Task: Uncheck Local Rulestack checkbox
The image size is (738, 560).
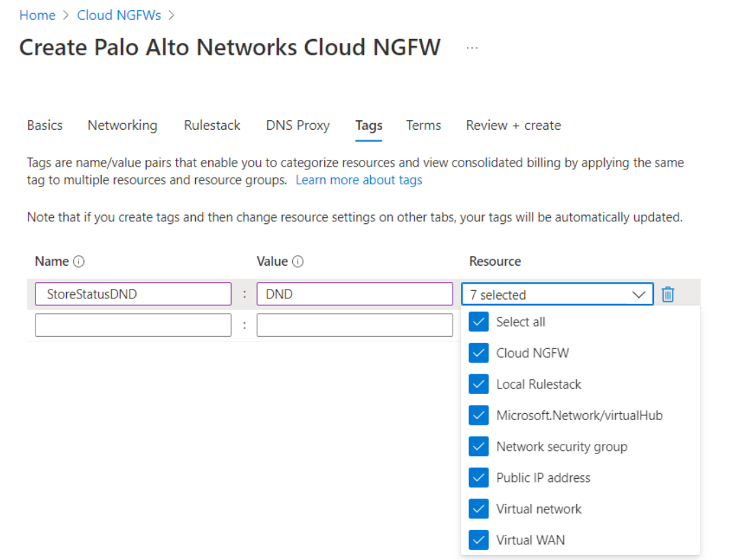Action: coord(479,384)
